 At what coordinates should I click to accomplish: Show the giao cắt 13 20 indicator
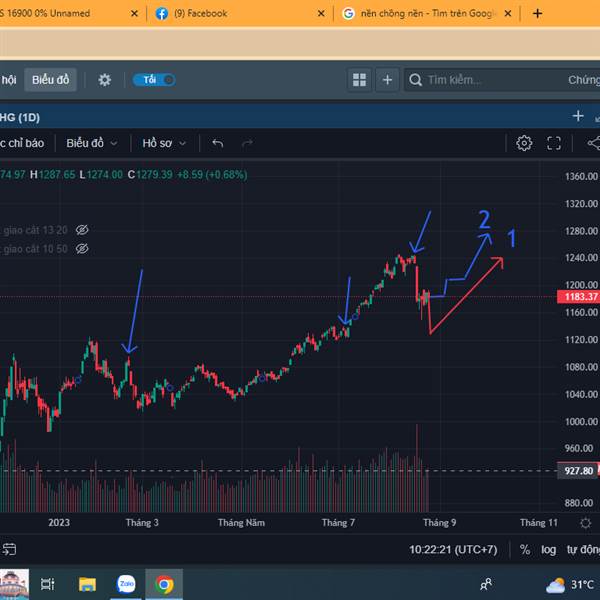82,230
